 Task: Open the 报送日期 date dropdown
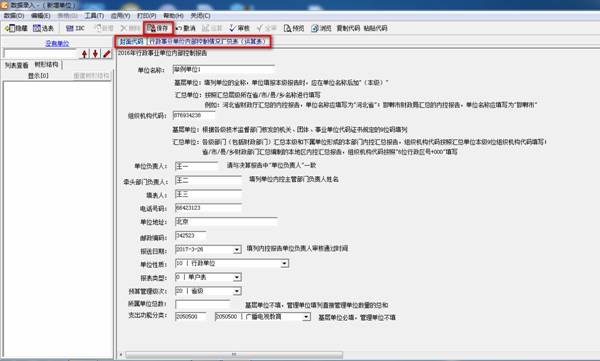[237, 250]
